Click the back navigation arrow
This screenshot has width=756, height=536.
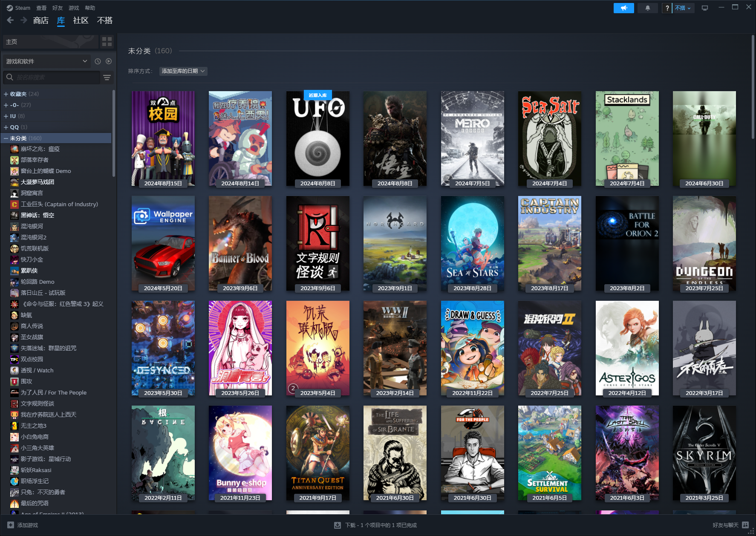coord(10,20)
